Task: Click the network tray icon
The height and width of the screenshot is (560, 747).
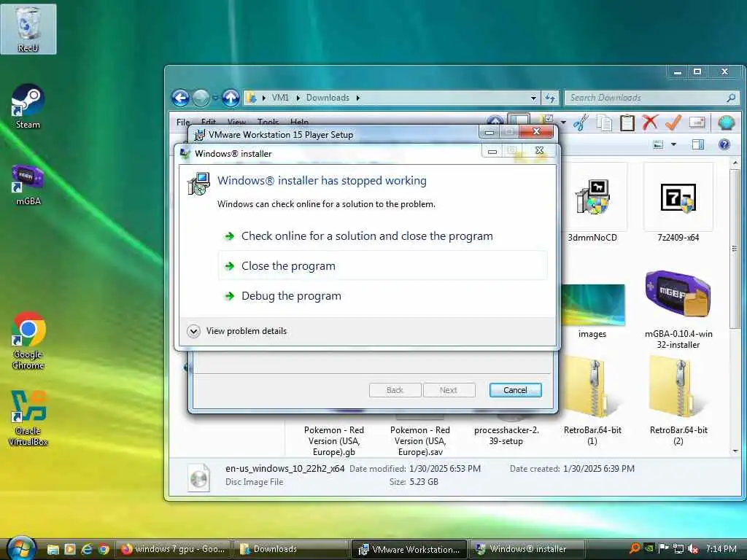Action: (678, 549)
